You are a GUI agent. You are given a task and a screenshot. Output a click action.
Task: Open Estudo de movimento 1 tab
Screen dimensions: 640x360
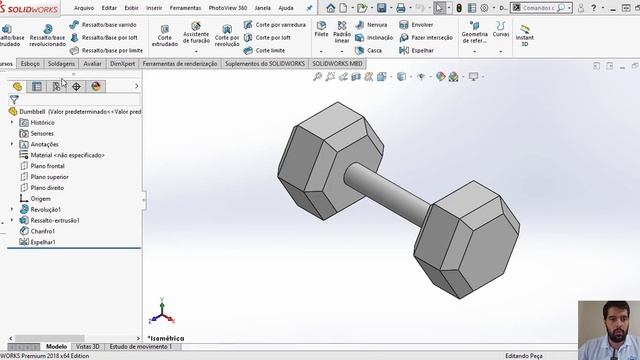[141, 347]
